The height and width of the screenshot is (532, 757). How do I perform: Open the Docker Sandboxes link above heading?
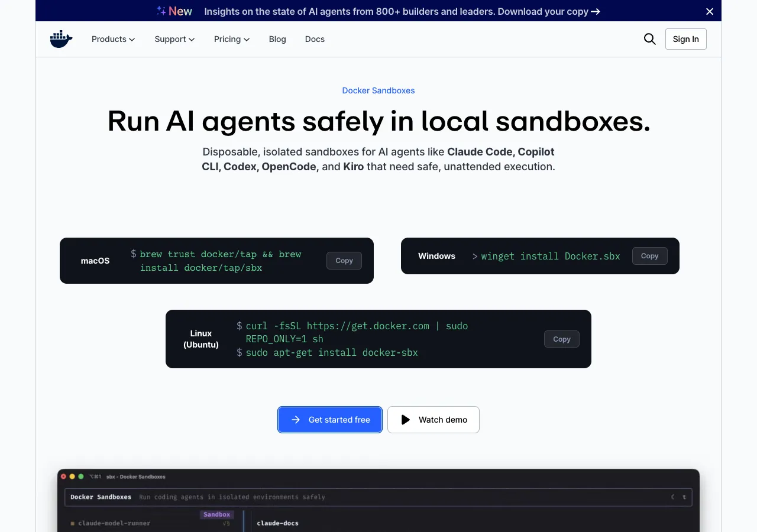click(x=378, y=90)
